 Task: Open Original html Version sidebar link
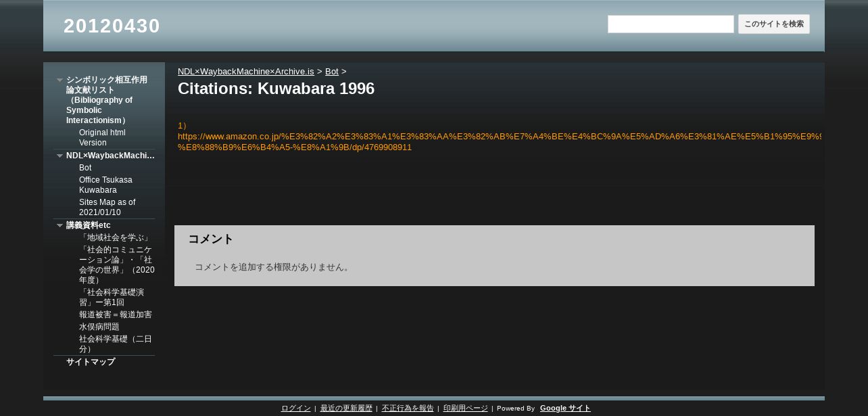pos(102,137)
